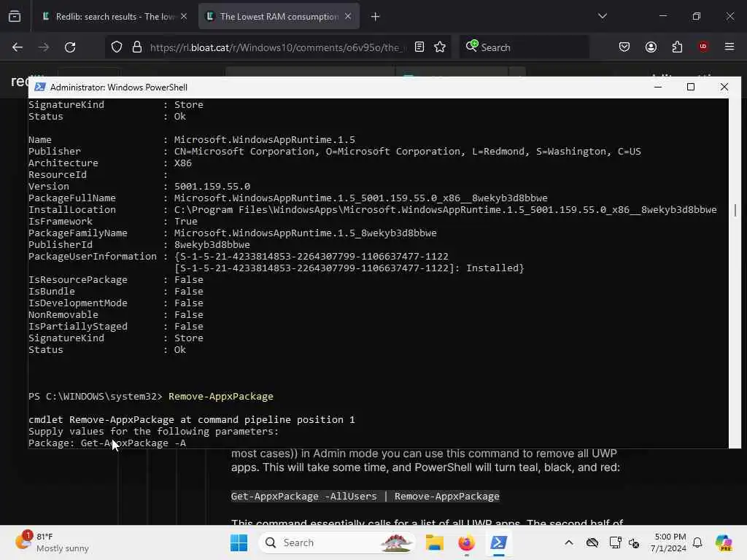Open Copilot preview taskbar icon
The width and height of the screenshot is (747, 560).
(724, 542)
